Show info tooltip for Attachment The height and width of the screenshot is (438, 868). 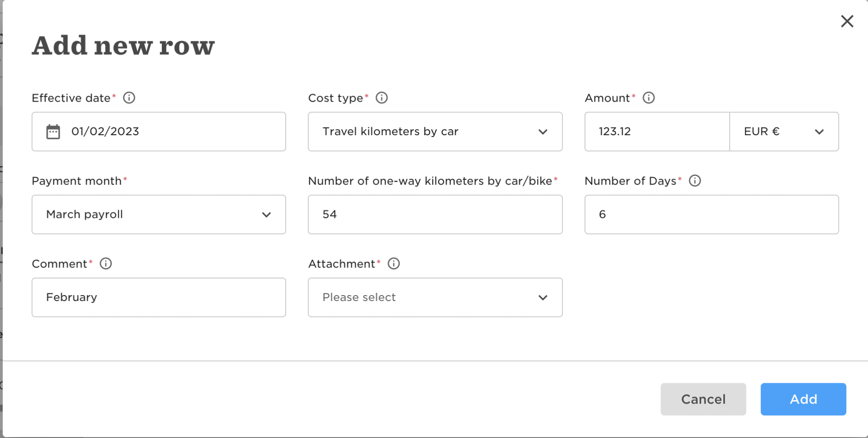pyautogui.click(x=394, y=264)
